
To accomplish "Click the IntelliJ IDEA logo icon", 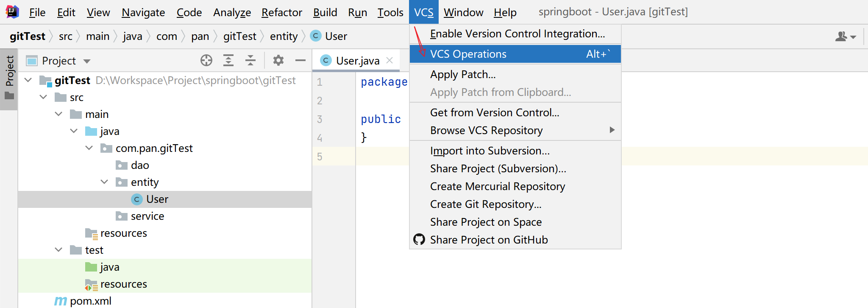I will point(12,12).
